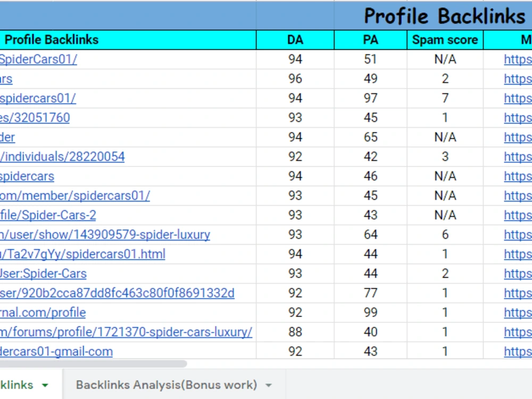This screenshot has height=399, width=532.
Task: Open https link in rnal.com/profile row
Action: click(518, 312)
